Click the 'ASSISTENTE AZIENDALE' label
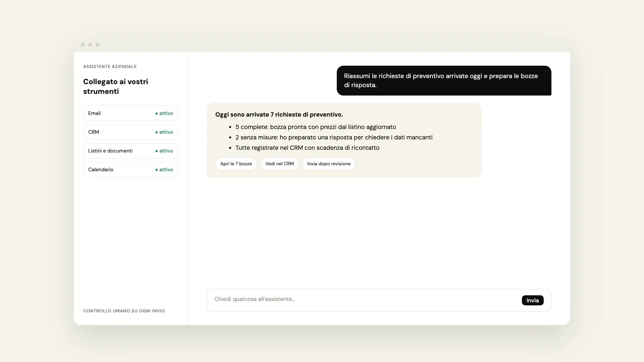 (110, 66)
